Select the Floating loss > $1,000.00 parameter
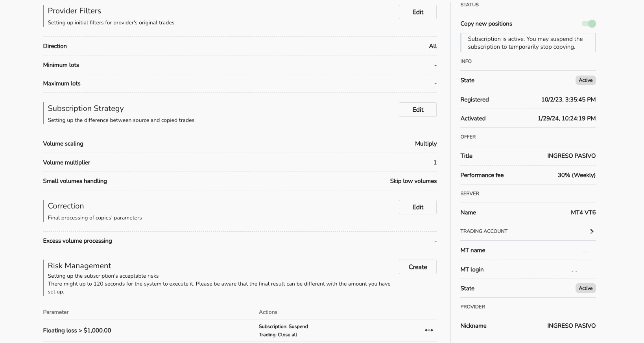Image resolution: width=644 pixels, height=343 pixels. tap(77, 330)
